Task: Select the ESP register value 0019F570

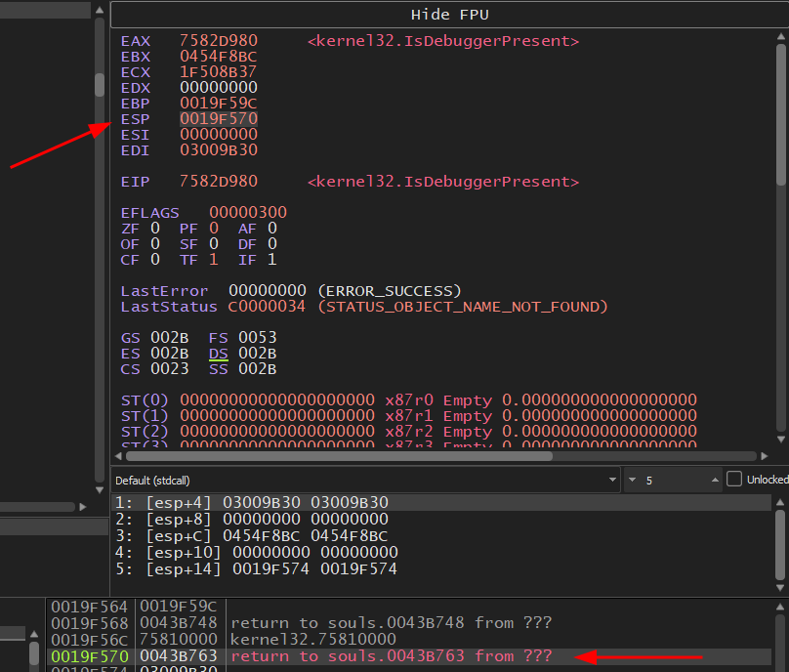Action: (218, 119)
